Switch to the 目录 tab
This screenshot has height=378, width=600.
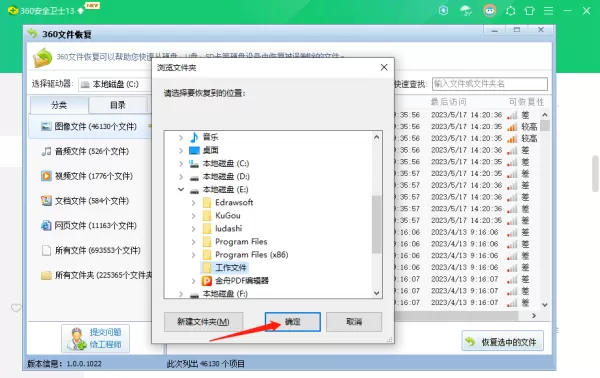[x=118, y=105]
